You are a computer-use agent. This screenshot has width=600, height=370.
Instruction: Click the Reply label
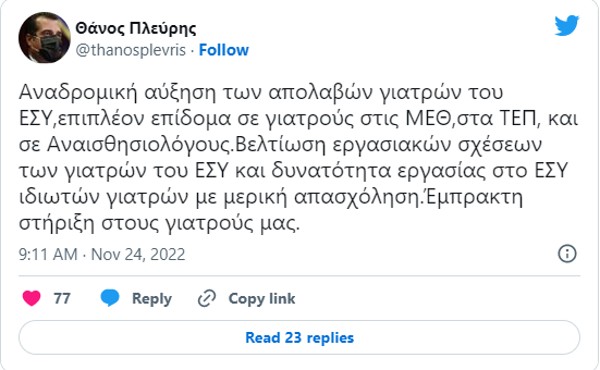pos(152,298)
